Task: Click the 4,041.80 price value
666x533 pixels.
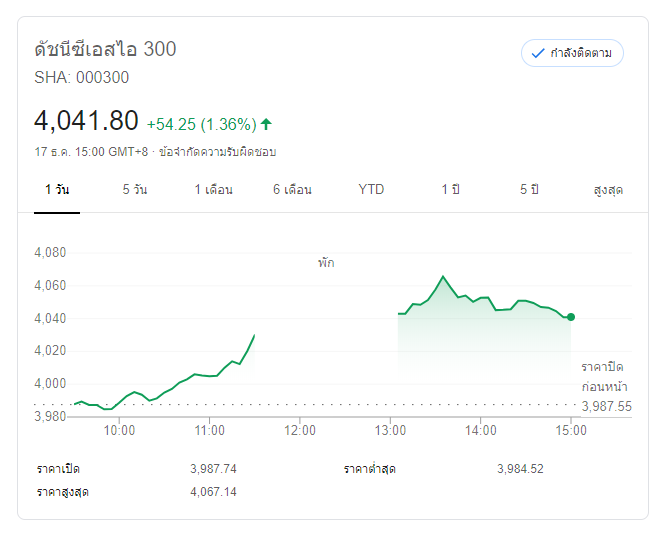Action: point(86,121)
